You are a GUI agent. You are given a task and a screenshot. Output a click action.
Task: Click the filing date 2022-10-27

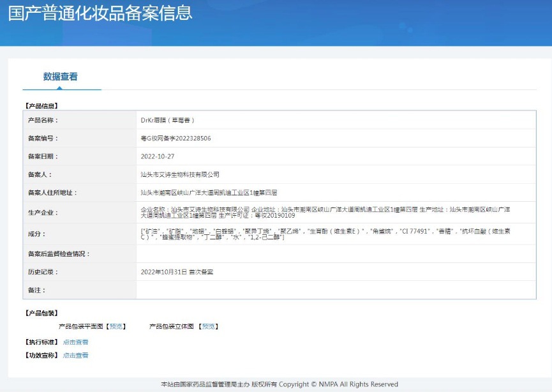point(158,156)
